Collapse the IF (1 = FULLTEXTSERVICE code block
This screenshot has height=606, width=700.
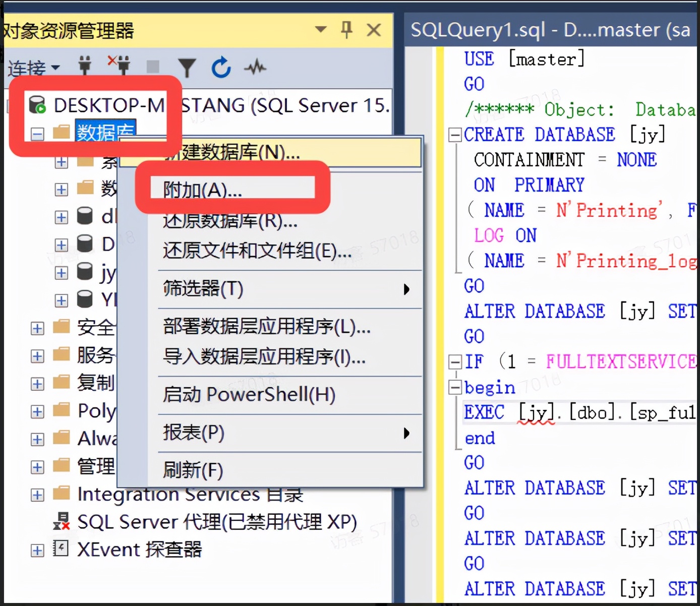455,361
